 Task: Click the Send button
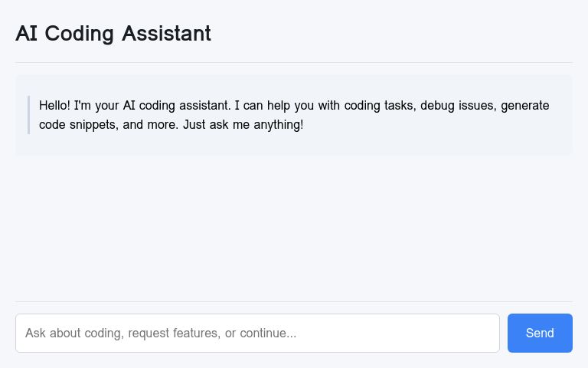point(540,333)
